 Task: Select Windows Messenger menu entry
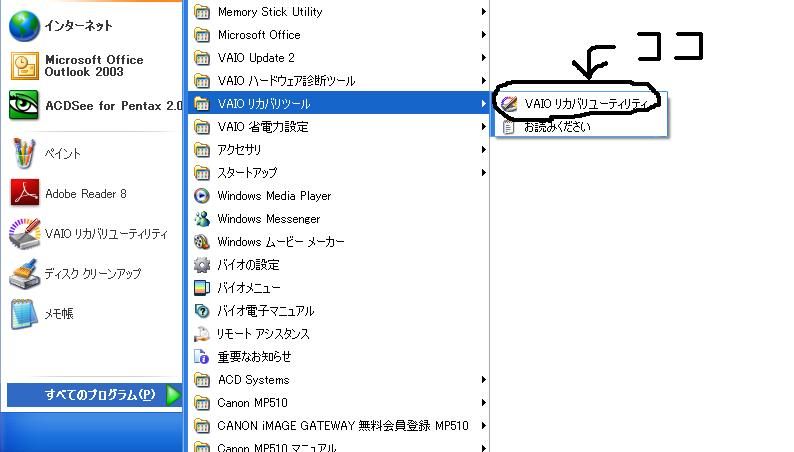pyautogui.click(x=339, y=219)
